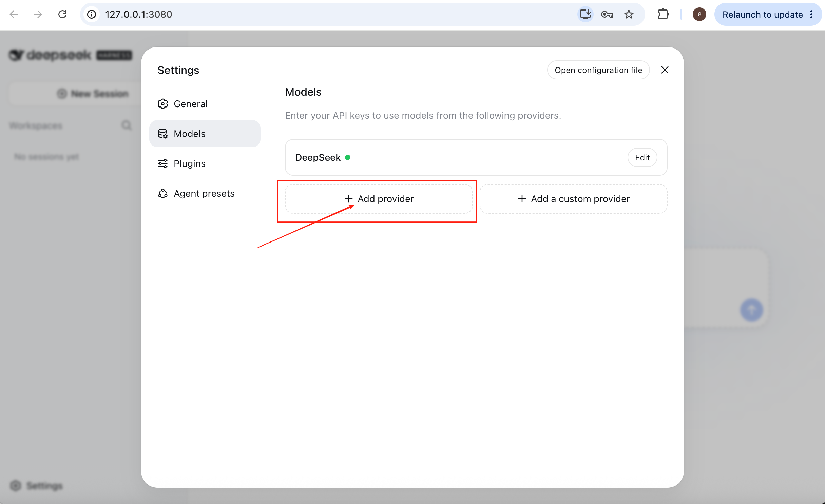Click the blue send arrow button
Viewport: 825px width, 504px height.
click(752, 310)
